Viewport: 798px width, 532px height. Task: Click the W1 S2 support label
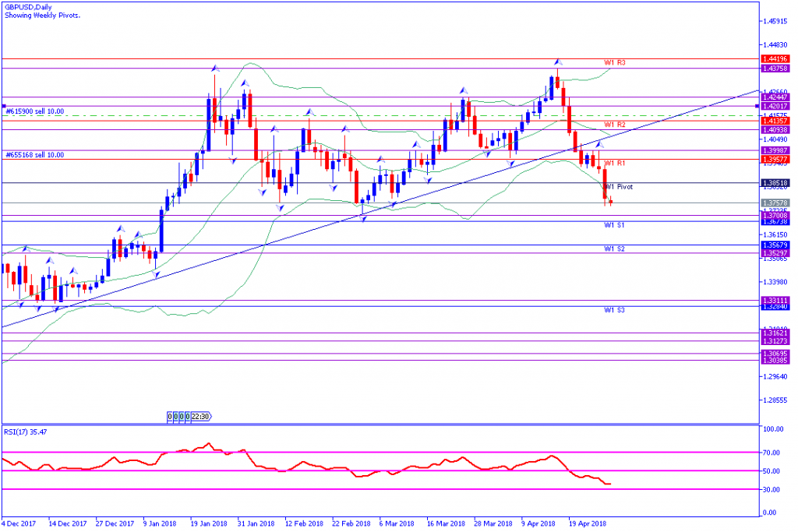click(x=614, y=249)
